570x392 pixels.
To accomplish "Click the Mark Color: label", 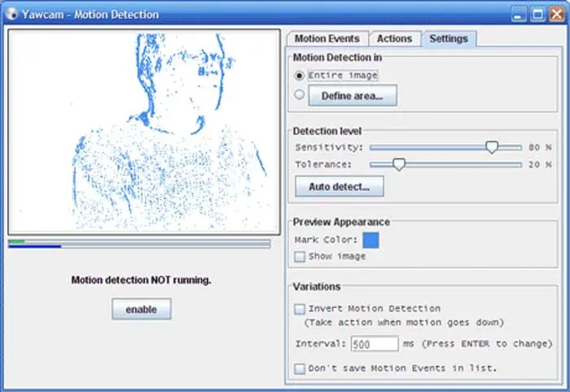I will coord(326,240).
